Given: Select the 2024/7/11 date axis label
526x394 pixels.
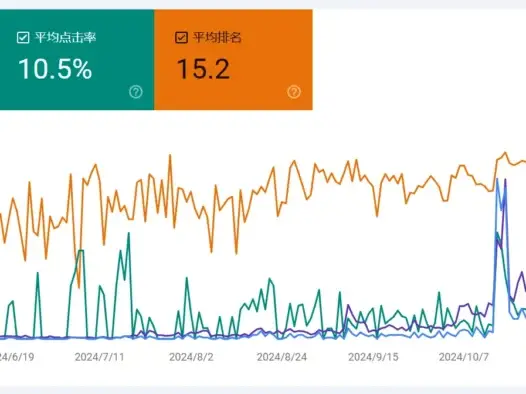Looking at the screenshot, I should [99, 357].
